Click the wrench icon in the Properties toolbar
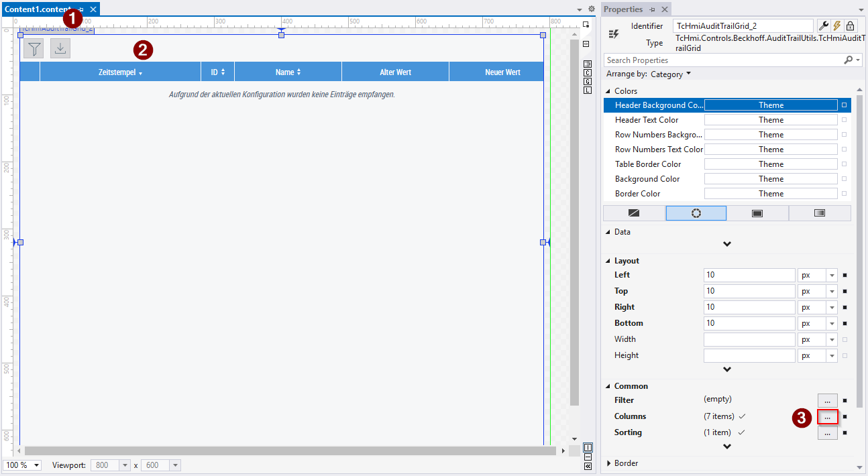 [x=824, y=25]
